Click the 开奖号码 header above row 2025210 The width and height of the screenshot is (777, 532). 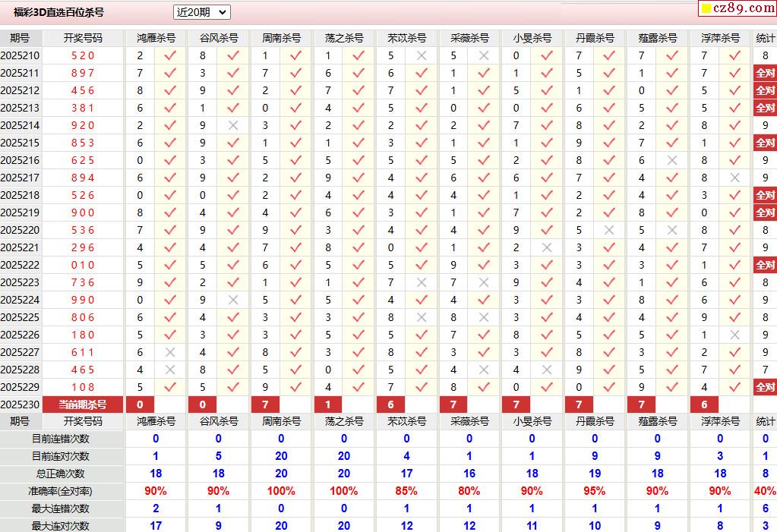[83, 38]
